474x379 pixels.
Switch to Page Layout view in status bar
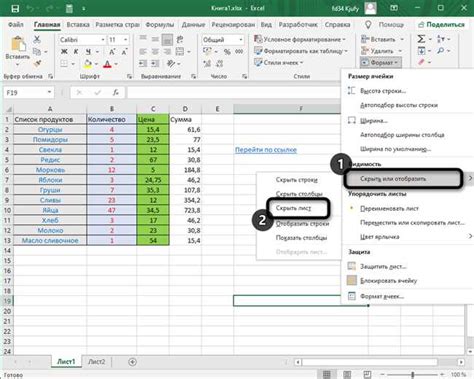point(347,374)
